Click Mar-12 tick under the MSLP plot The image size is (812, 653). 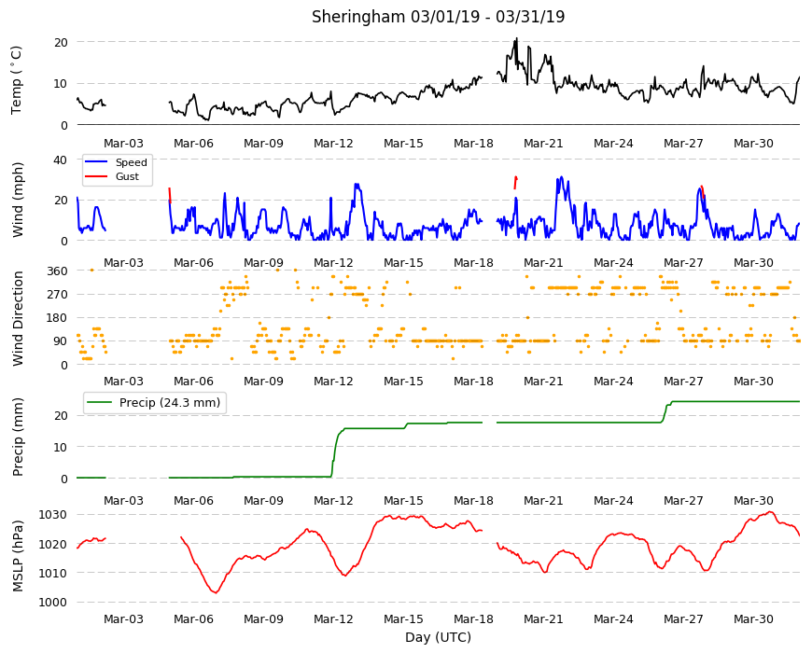(333, 618)
